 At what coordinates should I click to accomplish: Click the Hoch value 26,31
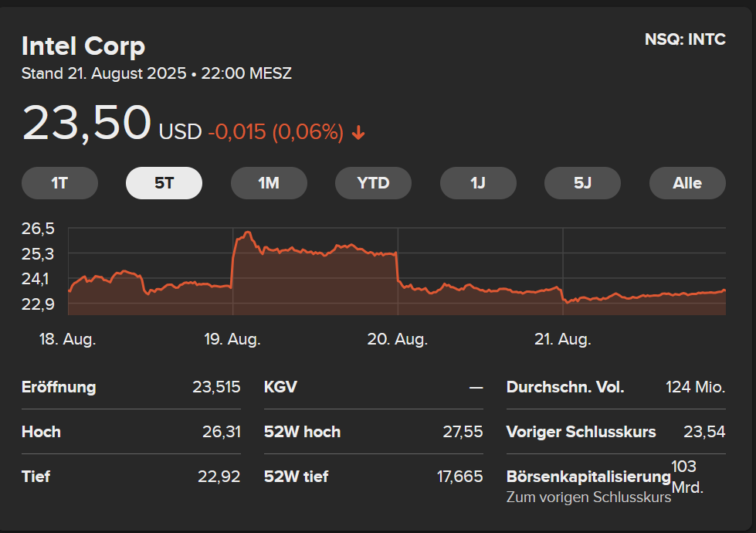click(222, 432)
